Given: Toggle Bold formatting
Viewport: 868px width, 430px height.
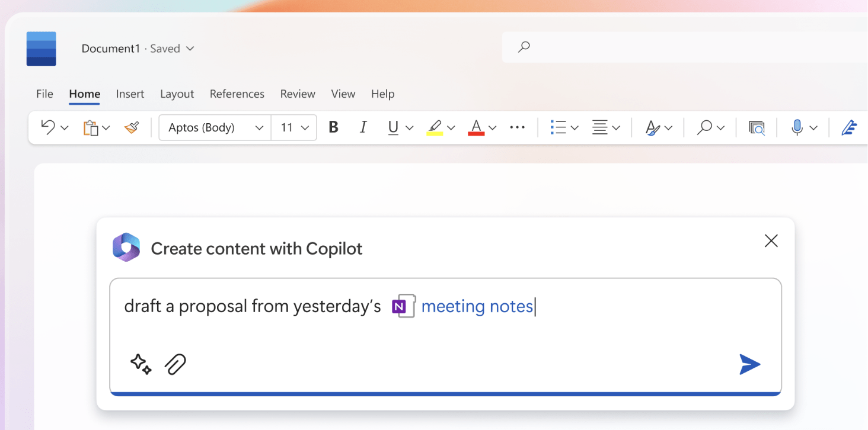Looking at the screenshot, I should (333, 127).
